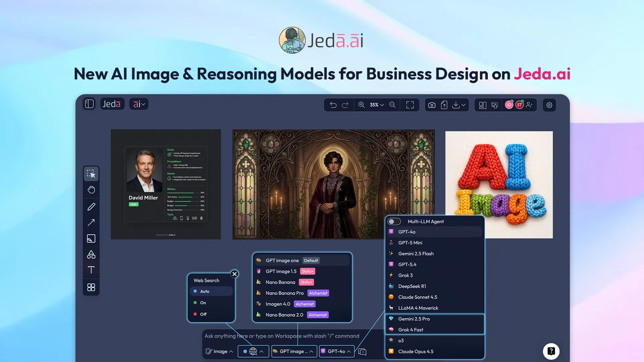The height and width of the screenshot is (362, 644).
Task: Set Web Search to On
Action: (203, 303)
